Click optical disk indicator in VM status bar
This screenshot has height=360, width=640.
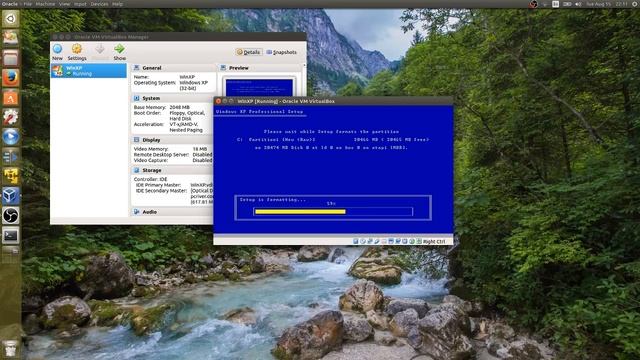tap(363, 242)
